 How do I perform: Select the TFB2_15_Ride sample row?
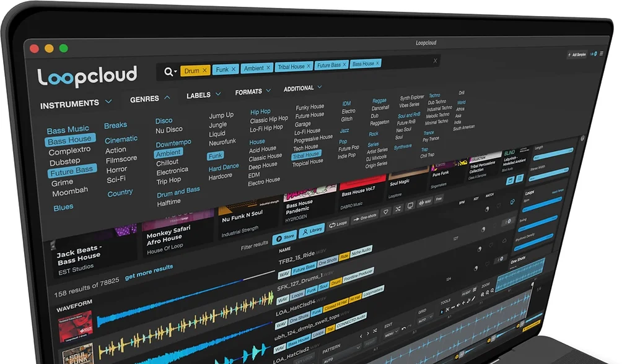pos(303,258)
